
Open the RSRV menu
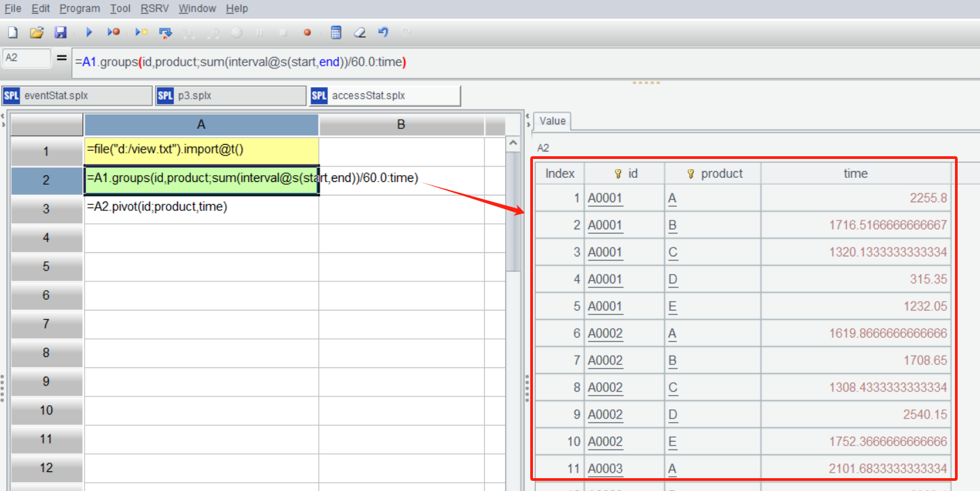(156, 9)
